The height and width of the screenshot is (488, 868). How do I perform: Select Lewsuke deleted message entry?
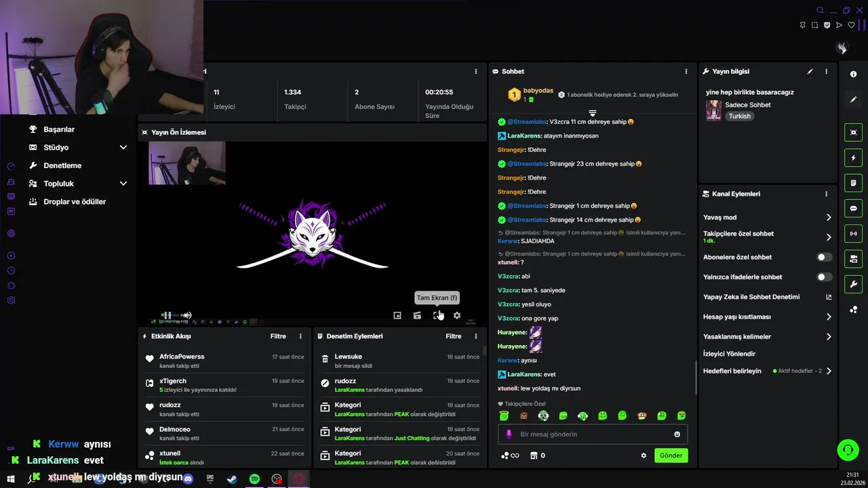pos(399,361)
